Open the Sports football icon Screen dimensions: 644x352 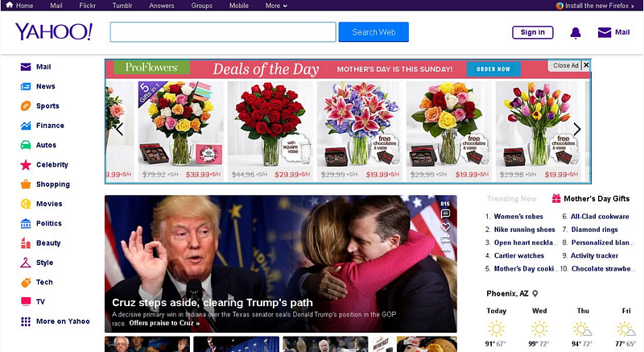(x=26, y=106)
